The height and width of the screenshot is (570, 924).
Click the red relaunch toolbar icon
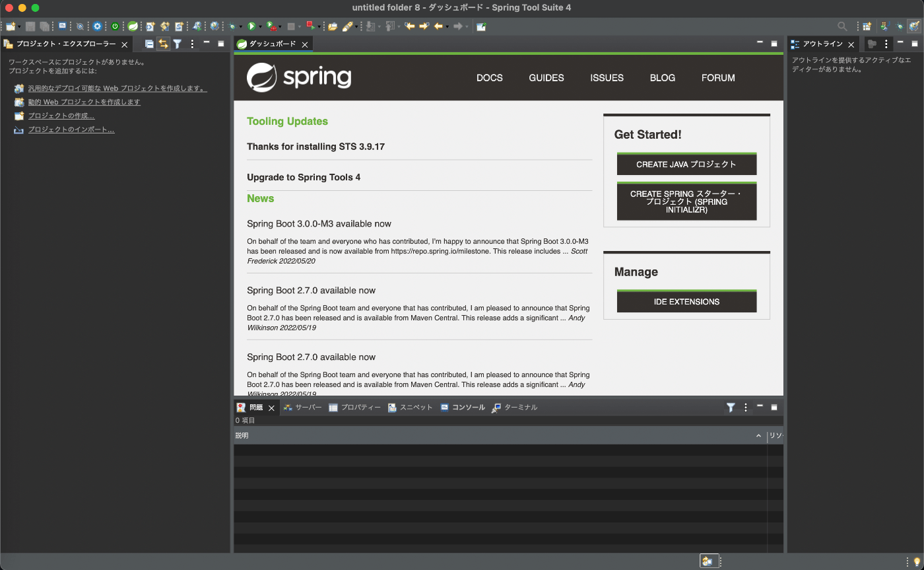310,26
